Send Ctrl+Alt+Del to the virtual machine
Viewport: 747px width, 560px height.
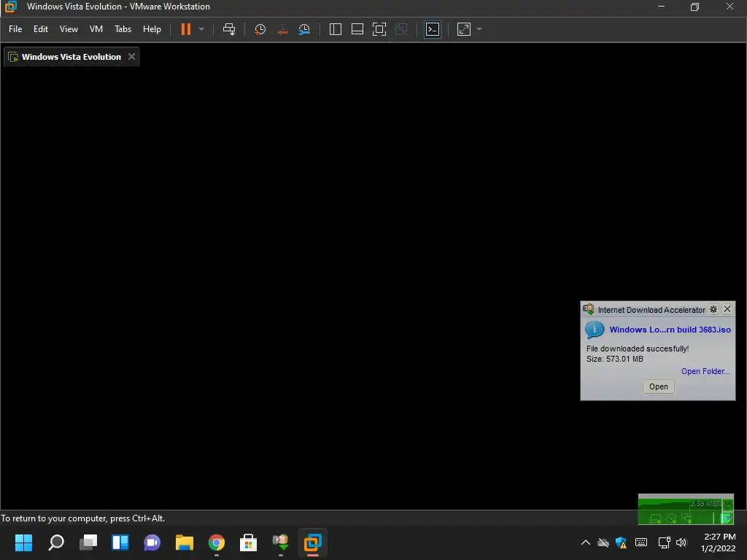click(229, 29)
